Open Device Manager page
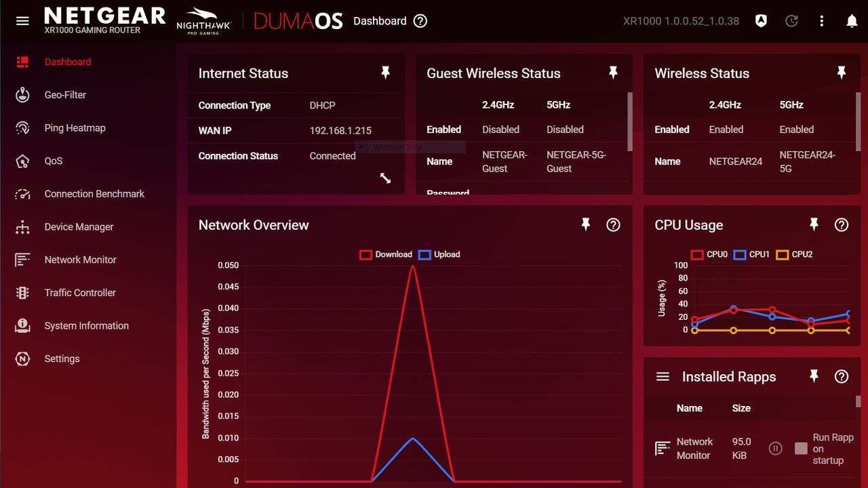 pyautogui.click(x=79, y=227)
